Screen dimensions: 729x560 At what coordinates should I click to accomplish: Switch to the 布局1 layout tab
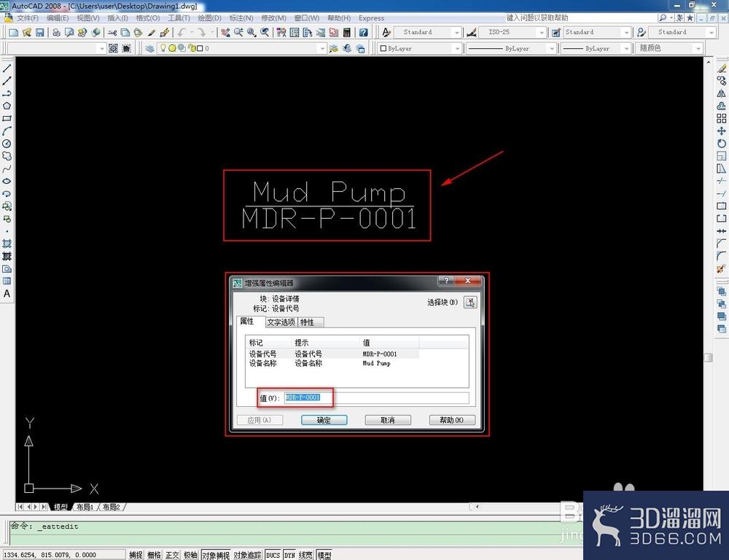tap(85, 507)
